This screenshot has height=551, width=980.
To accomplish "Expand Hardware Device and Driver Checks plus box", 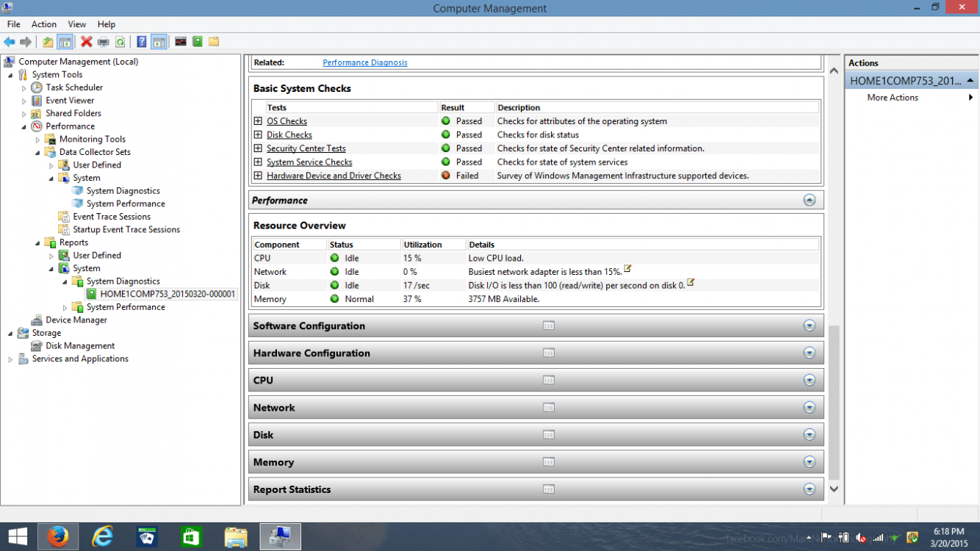I will [258, 176].
